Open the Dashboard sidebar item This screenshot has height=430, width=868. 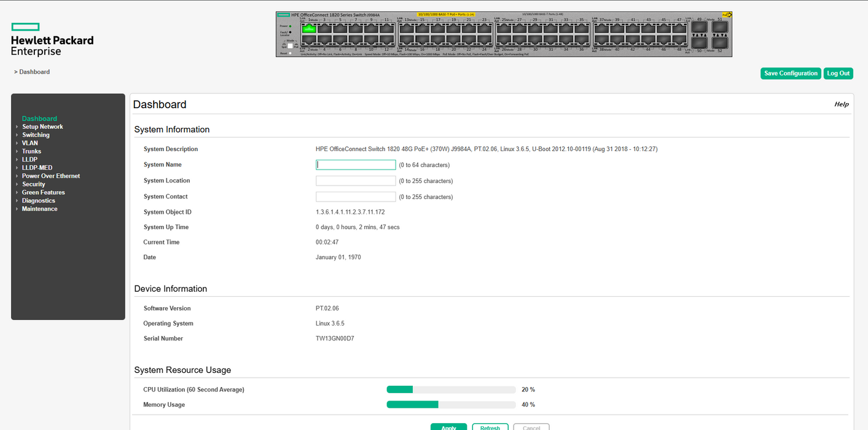point(39,119)
